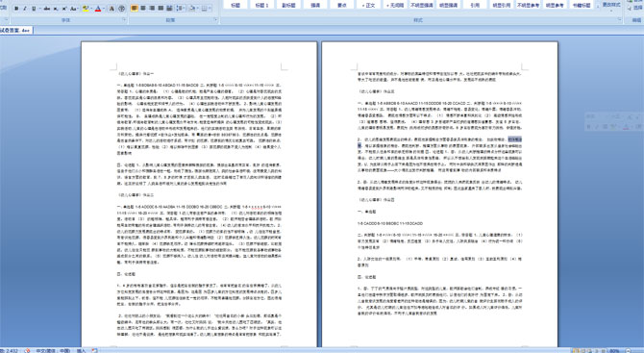The image size is (644, 353).
Task: Click the highlighted text on the right page
Action: [514, 139]
